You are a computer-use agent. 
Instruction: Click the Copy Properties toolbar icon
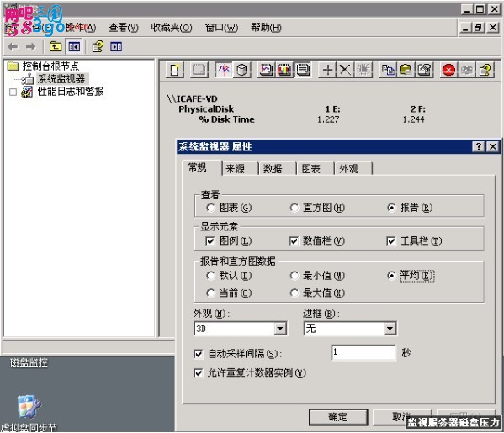(x=388, y=70)
